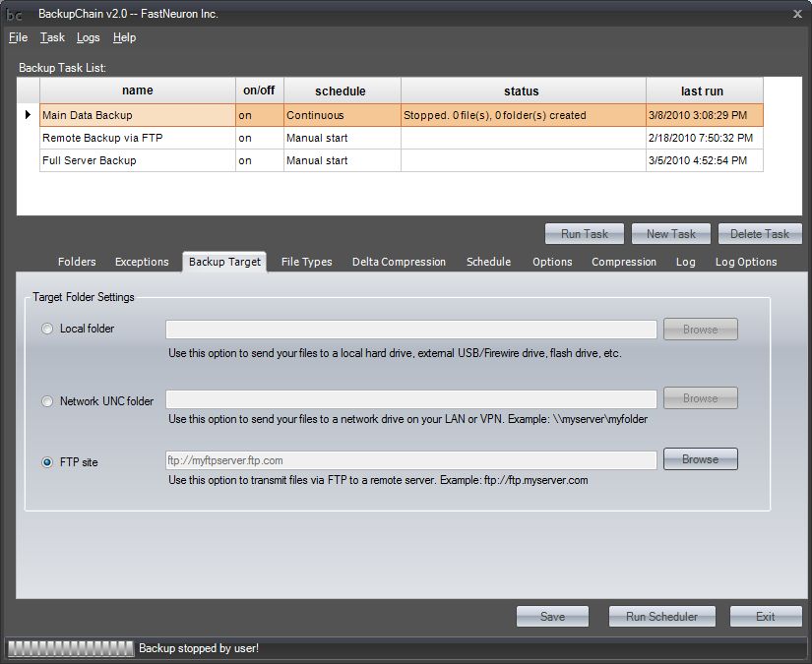Go to the Schedule tab
Image resolution: width=812 pixels, height=664 pixels.
coord(488,262)
